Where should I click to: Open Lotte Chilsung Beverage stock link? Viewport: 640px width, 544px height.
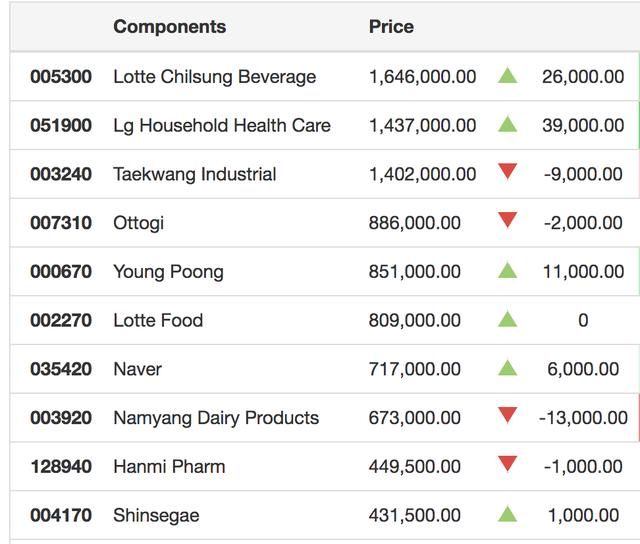click(214, 77)
